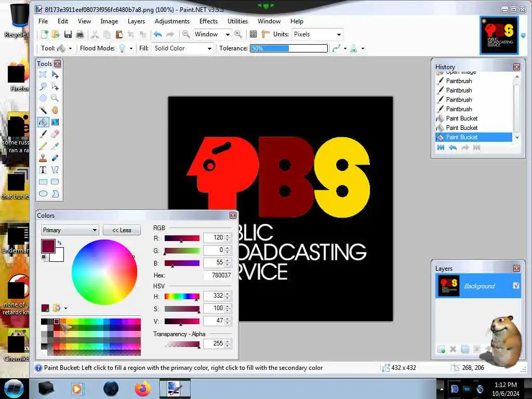Toggle antialiasing button in tool options
Screen dimensions: 532x399
[337, 48]
